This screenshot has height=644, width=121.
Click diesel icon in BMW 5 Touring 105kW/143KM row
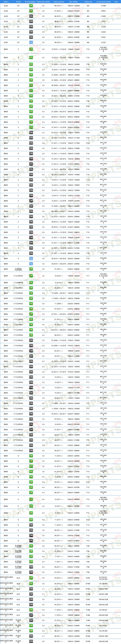(31, 361)
